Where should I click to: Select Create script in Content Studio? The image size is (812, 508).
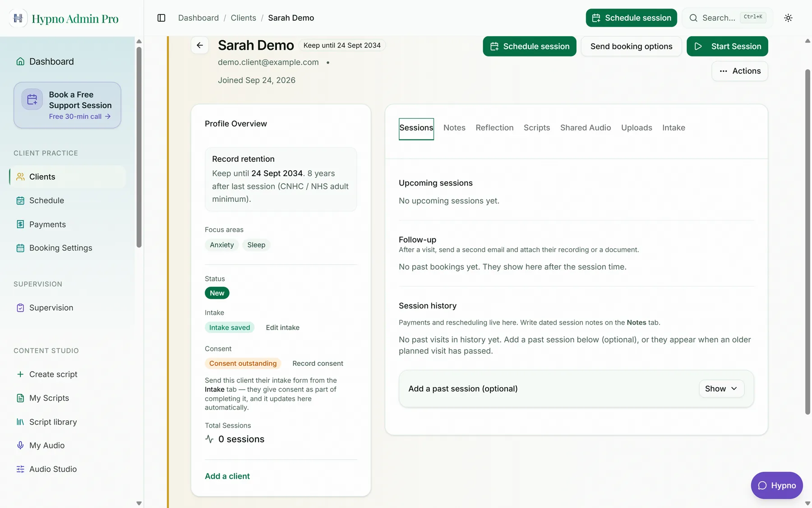67,374
